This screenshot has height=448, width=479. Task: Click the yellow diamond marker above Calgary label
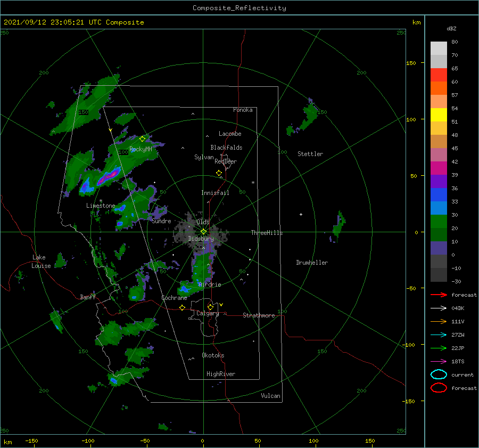pos(210,307)
